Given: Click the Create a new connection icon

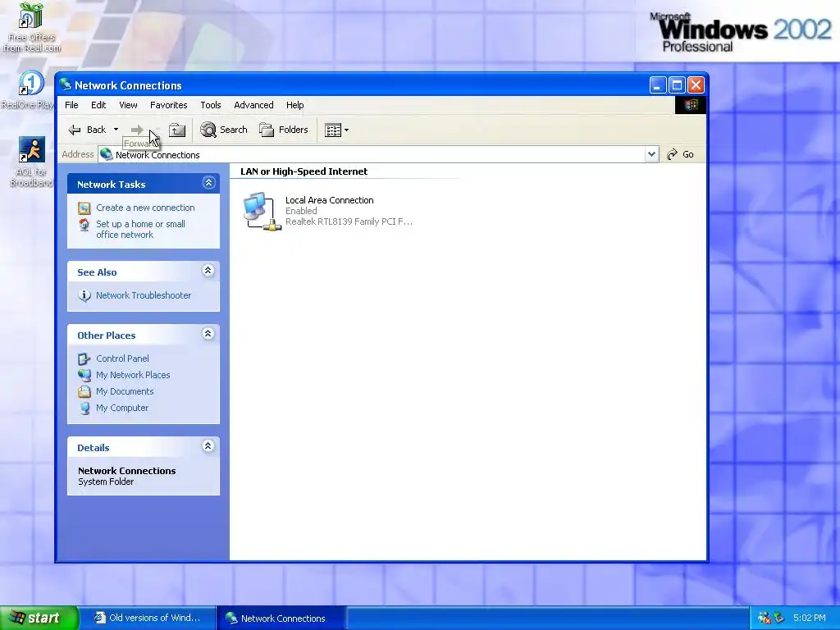Looking at the screenshot, I should click(84, 208).
